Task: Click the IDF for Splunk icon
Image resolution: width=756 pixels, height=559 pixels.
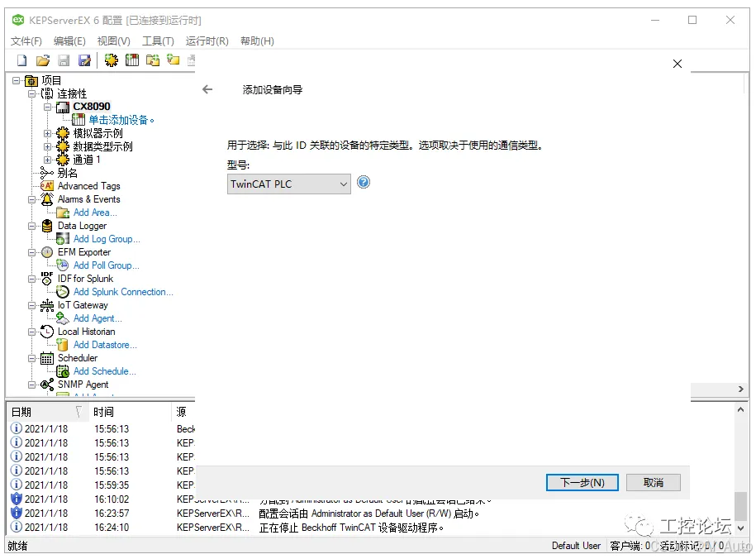Action: point(47,279)
